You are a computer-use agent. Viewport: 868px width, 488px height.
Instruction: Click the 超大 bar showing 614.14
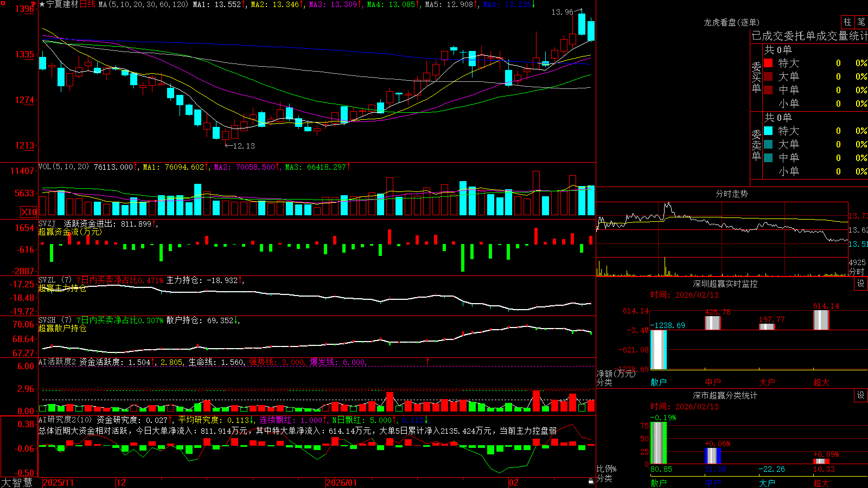(821, 320)
